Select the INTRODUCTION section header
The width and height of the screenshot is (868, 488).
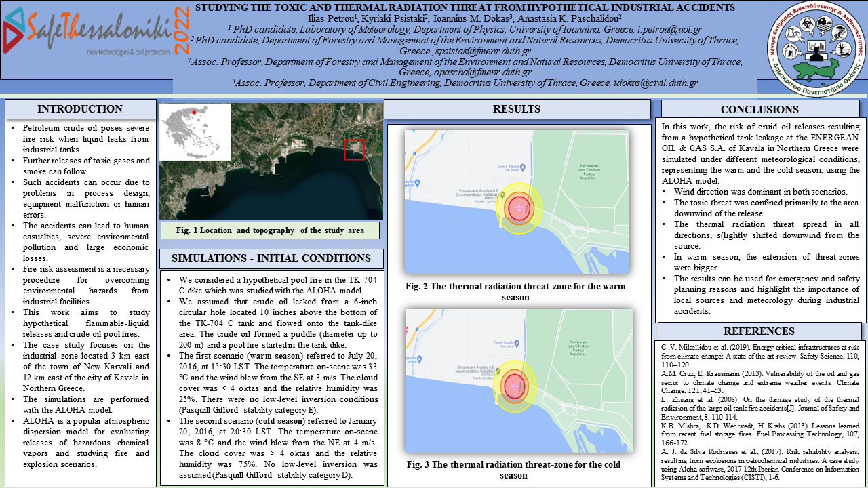coord(80,109)
